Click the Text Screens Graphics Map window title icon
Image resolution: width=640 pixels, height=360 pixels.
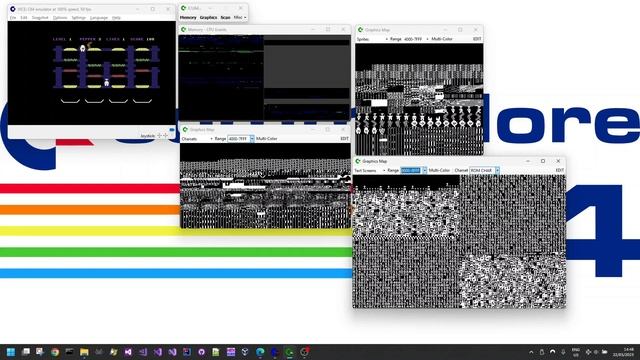(x=358, y=161)
